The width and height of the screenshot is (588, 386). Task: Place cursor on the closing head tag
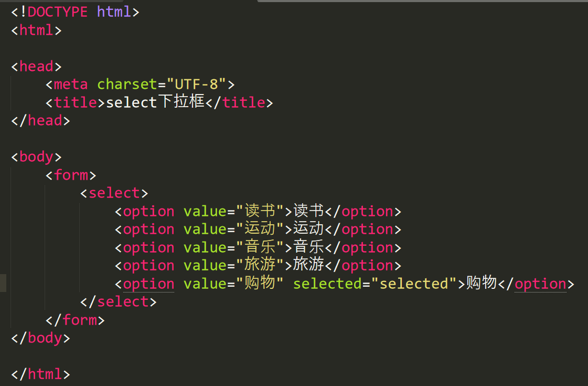coord(40,120)
